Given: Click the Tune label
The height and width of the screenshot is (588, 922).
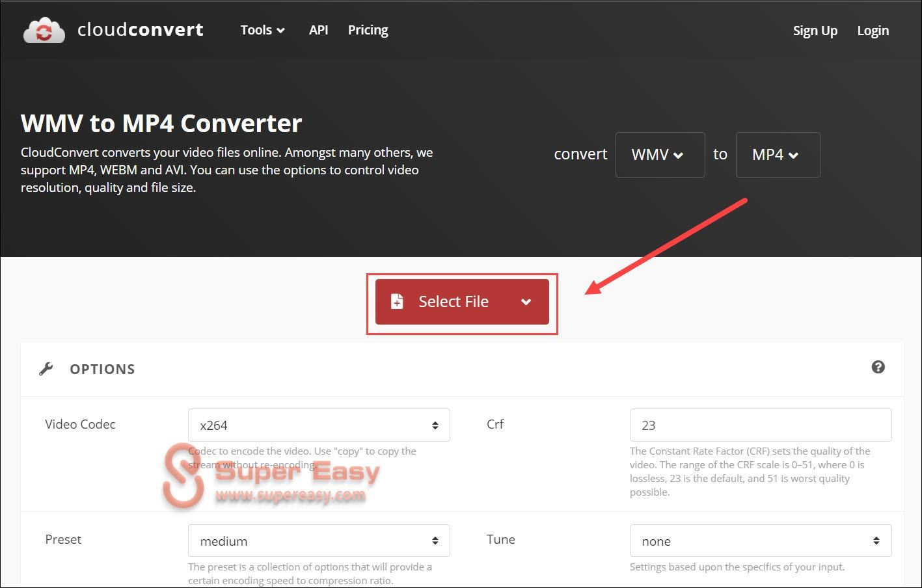Looking at the screenshot, I should click(501, 539).
